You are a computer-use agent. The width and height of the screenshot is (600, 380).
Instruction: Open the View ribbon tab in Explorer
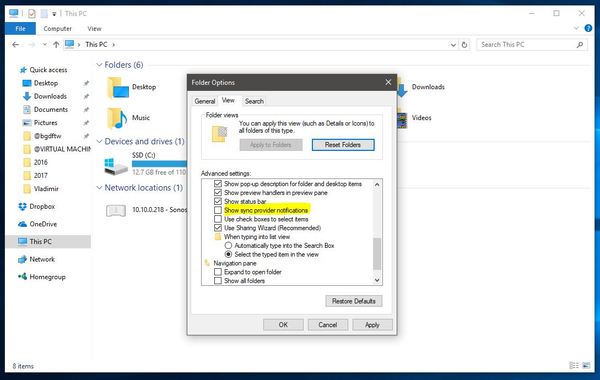(x=94, y=29)
